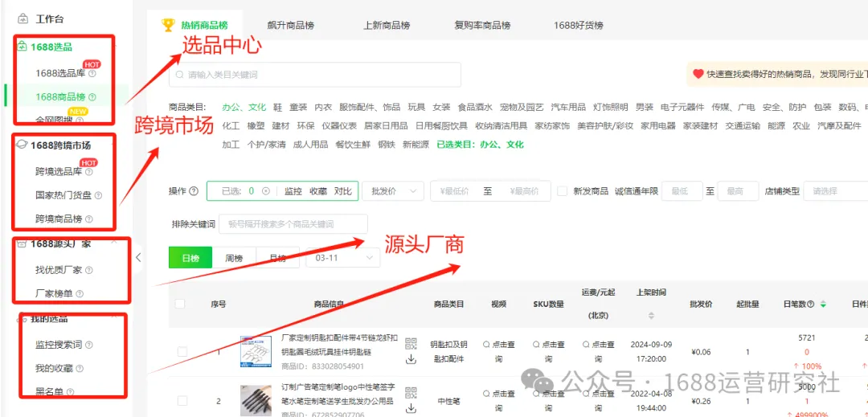Click help icon beside 找优质厂家
Viewport: 868px width, 417px height.
point(89,271)
